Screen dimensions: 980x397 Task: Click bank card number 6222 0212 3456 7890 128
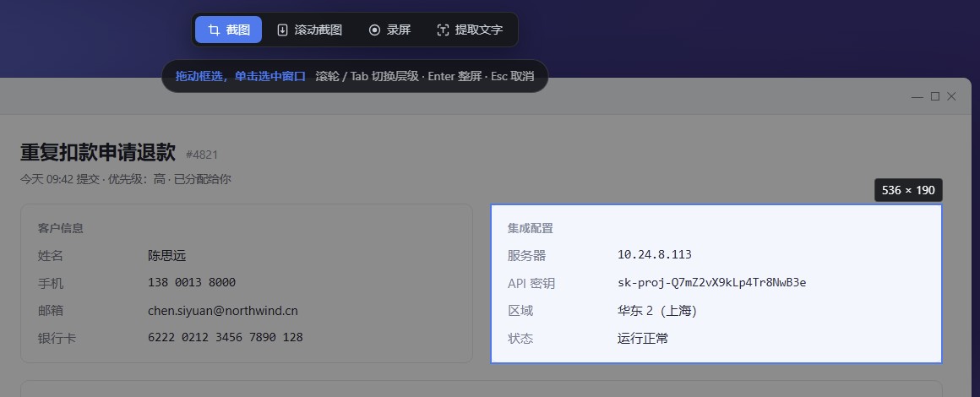point(226,338)
